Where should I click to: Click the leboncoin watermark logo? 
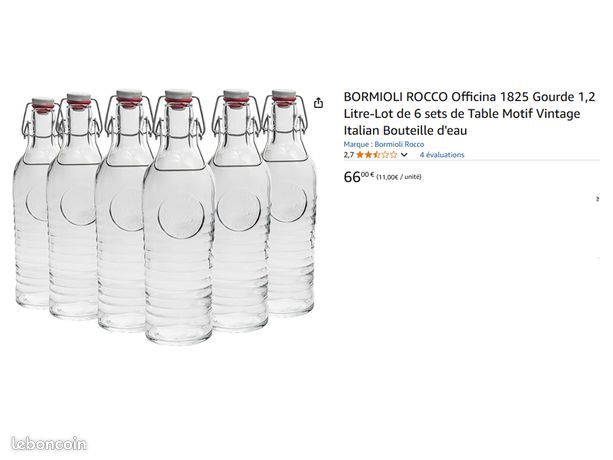pos(49,444)
